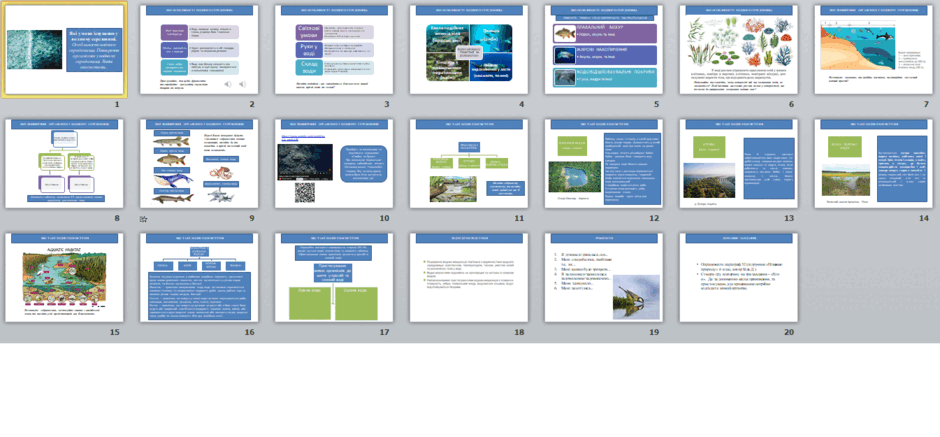Select slide 12 thumbnail with lake aerial photo
This screenshot has height=437, width=940.
click(x=604, y=164)
